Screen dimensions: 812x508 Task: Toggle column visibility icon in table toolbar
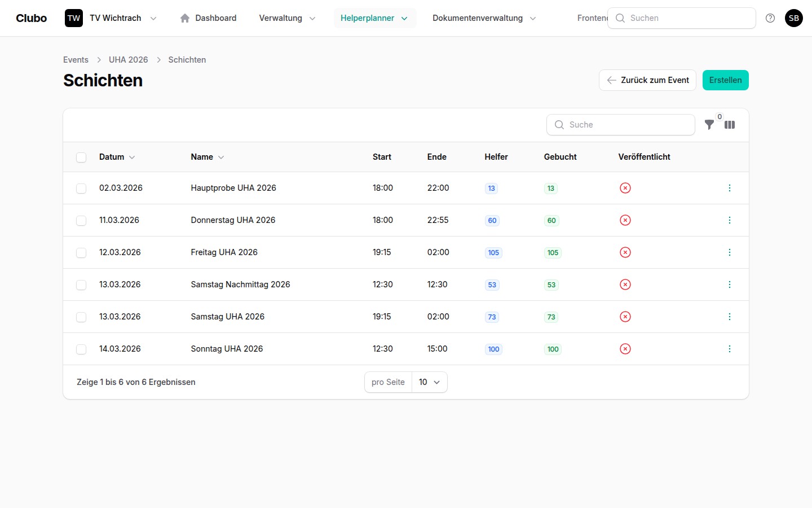tap(730, 125)
